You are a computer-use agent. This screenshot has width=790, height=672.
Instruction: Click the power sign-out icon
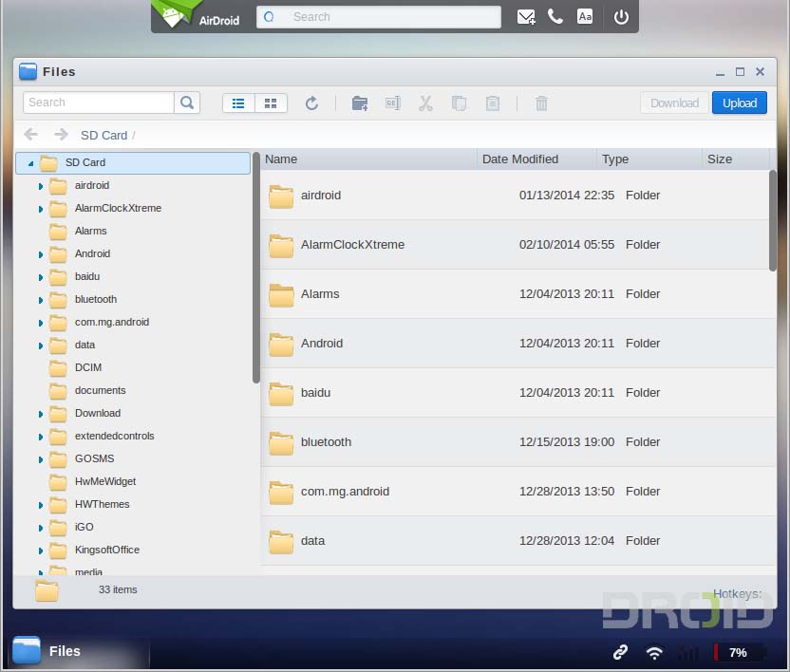(621, 17)
